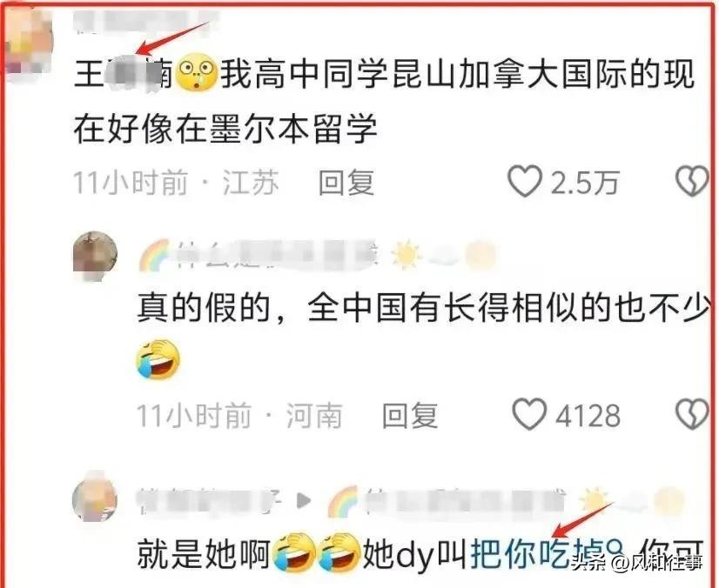Open the second commenter's avatar
The image size is (719, 588).
96,255
